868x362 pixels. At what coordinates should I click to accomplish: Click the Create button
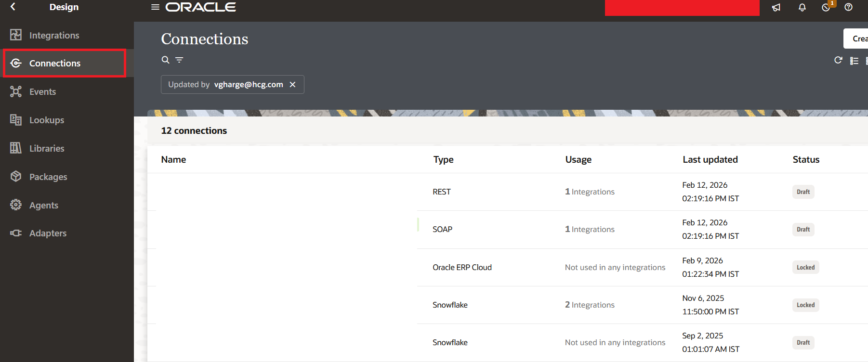pyautogui.click(x=858, y=39)
